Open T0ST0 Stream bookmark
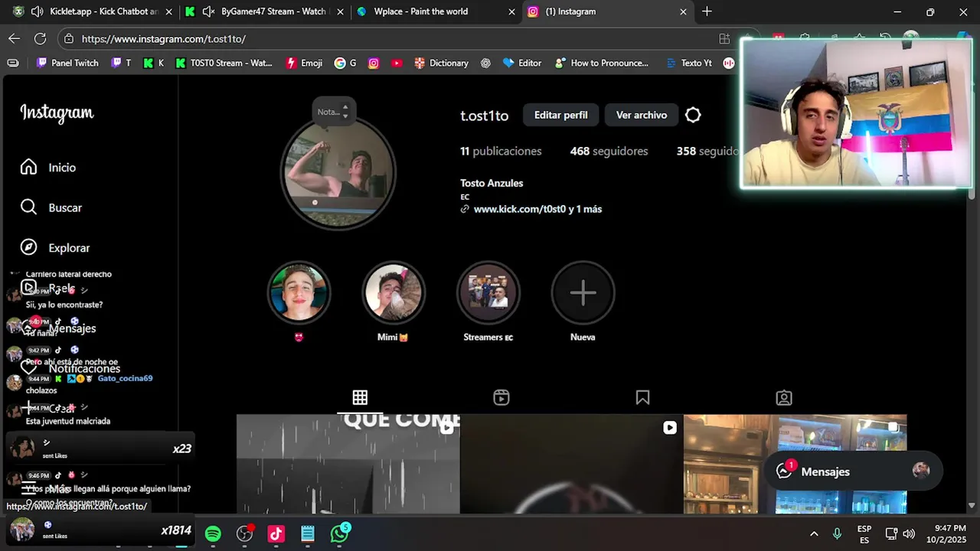The height and width of the screenshot is (551, 980). click(x=224, y=64)
